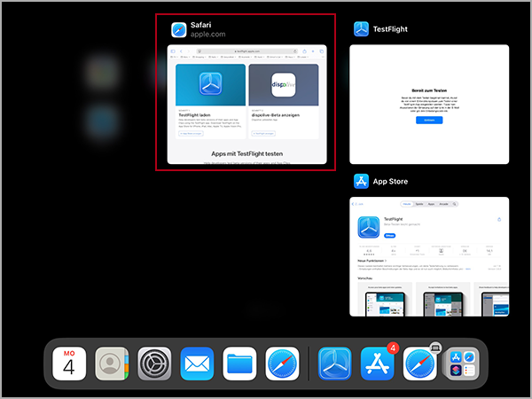Viewport: 532px width, 399px height.
Task: Open the second preview screenshot in App Store card
Action: (x=442, y=300)
